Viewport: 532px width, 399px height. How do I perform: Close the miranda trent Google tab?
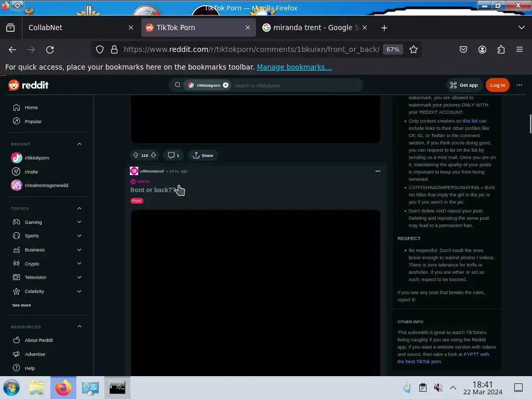[x=365, y=28]
